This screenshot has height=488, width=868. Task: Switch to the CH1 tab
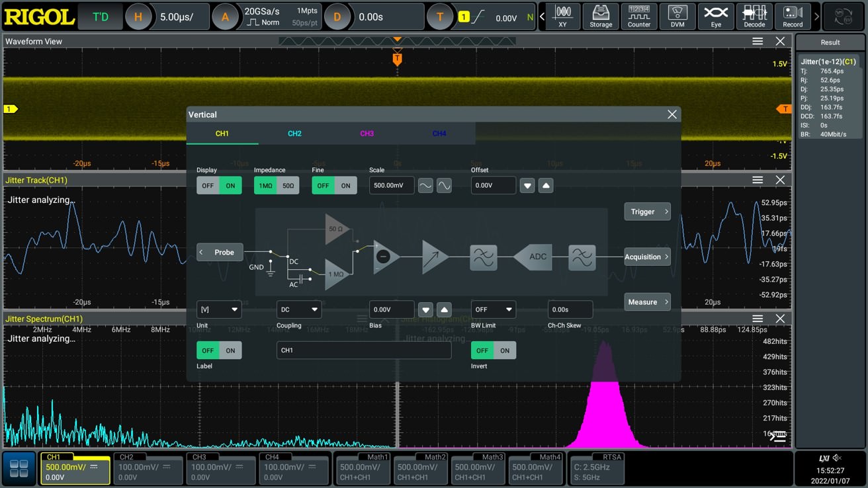point(222,134)
